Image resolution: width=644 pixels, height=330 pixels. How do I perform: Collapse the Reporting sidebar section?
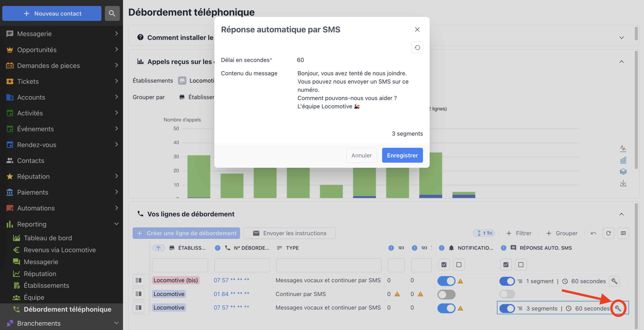tap(116, 224)
